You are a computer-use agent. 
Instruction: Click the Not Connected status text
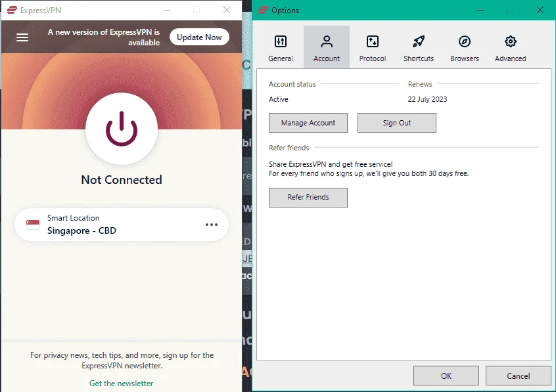pyautogui.click(x=122, y=180)
